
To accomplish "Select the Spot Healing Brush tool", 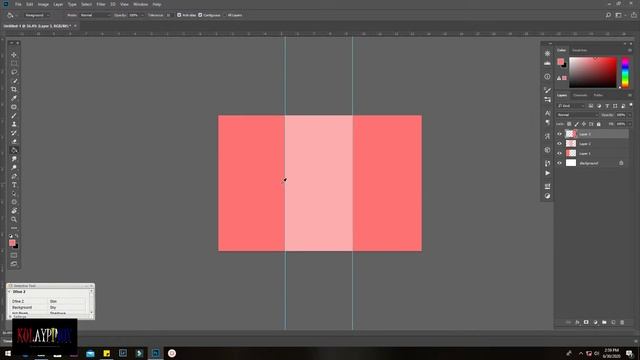I will click(14, 107).
